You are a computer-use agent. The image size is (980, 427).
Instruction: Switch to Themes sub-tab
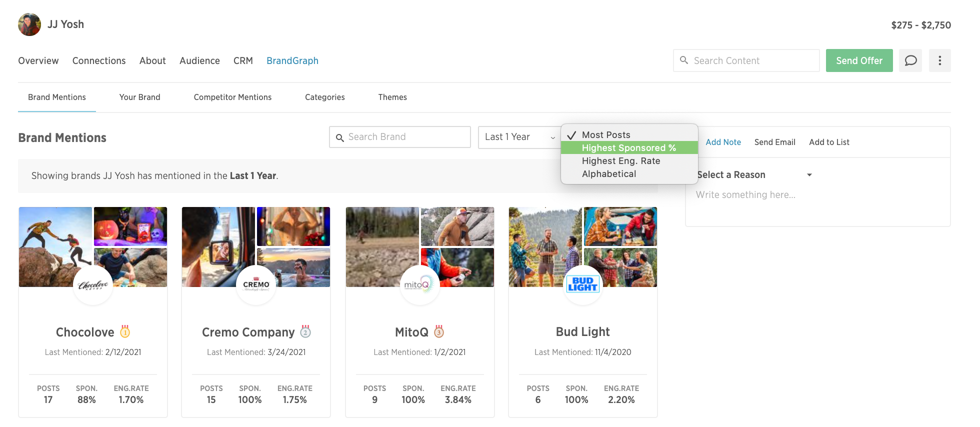[392, 97]
